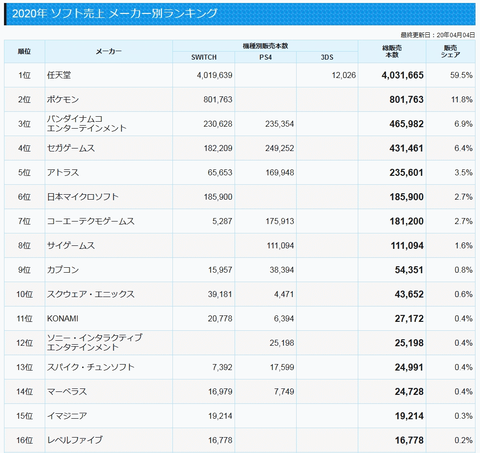Click Sega SWITCH value 182,209
480x453 pixels.
click(x=218, y=148)
